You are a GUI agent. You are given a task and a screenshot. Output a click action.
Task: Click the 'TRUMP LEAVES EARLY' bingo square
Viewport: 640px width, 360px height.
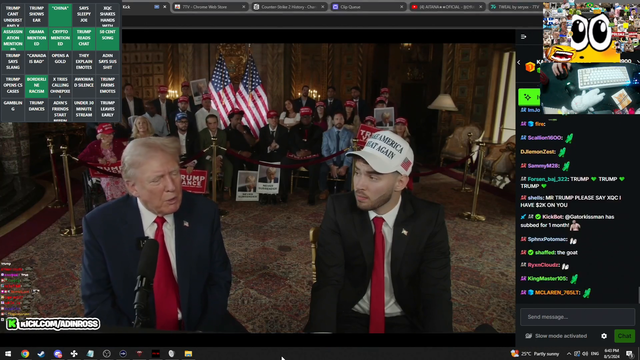pyautogui.click(x=108, y=110)
